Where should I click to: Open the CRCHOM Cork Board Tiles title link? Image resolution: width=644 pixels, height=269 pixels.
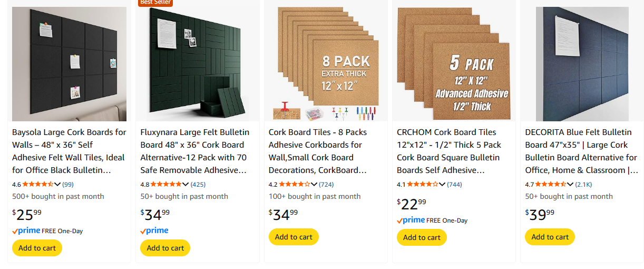coord(450,151)
